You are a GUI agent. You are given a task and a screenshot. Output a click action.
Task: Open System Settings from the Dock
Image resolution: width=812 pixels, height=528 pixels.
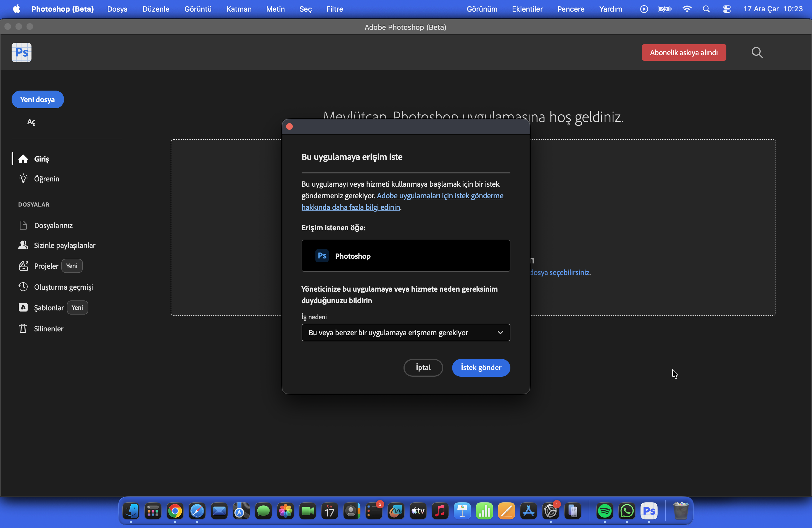[x=551, y=511]
